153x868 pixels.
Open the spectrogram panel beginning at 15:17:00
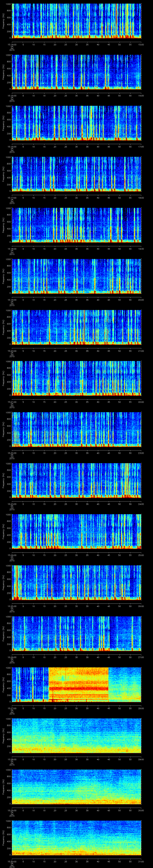[x=76, y=174]
